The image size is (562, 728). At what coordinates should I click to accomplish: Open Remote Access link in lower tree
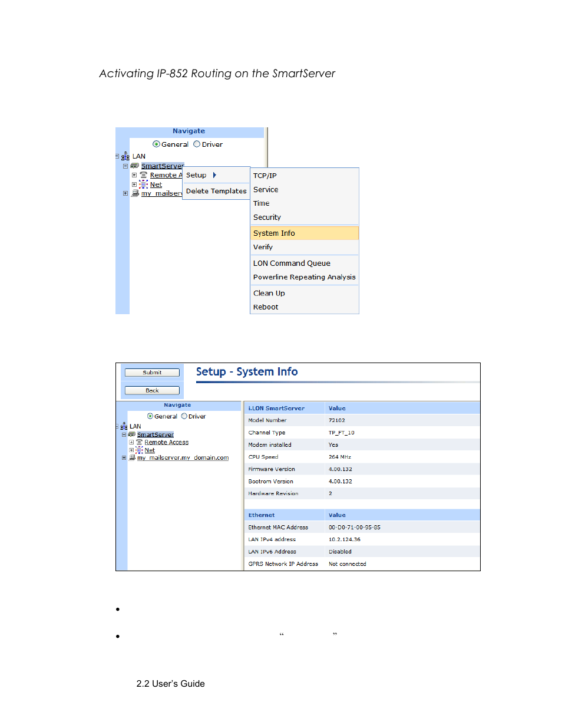(167, 442)
